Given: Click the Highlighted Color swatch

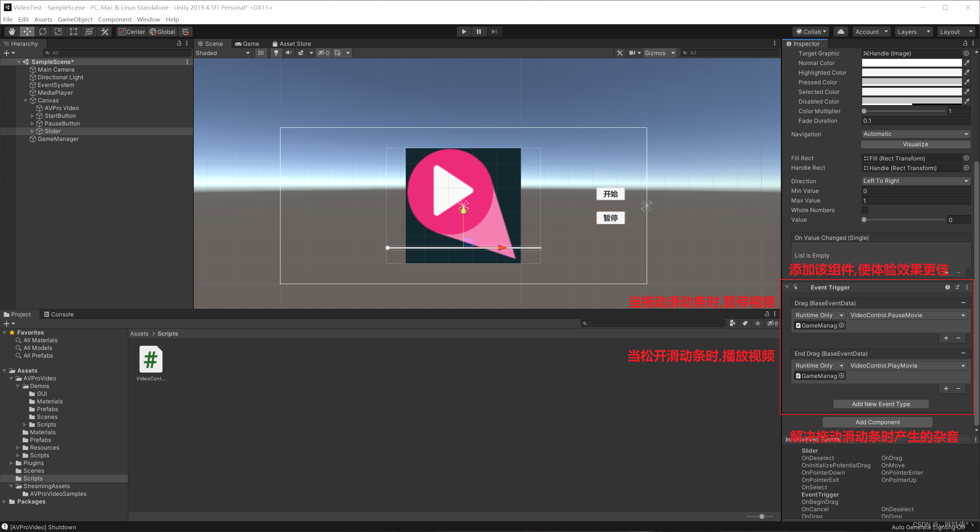Looking at the screenshot, I should click(911, 72).
